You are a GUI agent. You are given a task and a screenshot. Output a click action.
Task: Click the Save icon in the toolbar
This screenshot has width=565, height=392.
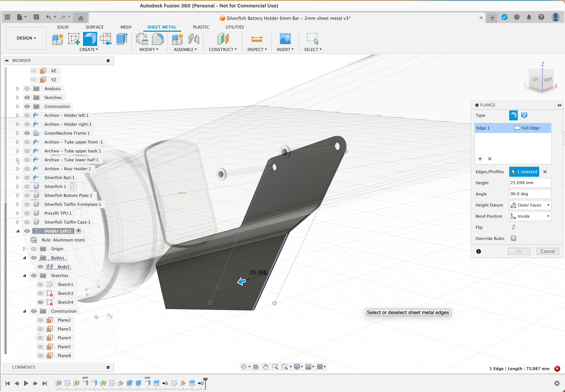pyautogui.click(x=36, y=17)
